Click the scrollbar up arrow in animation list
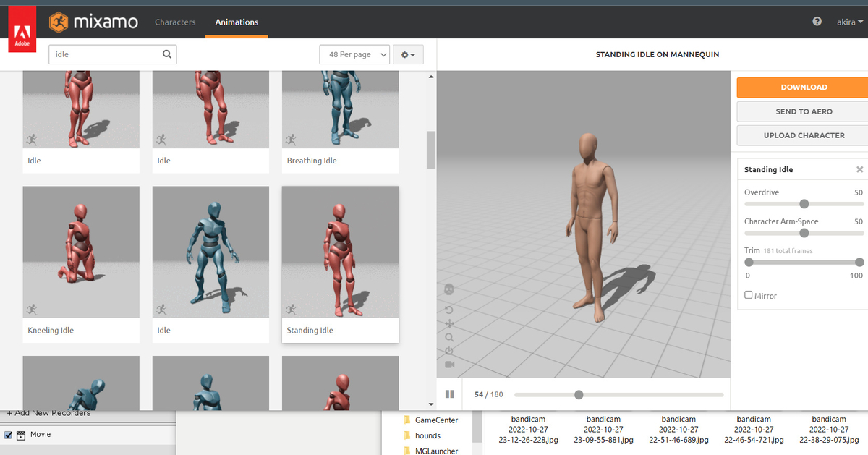The image size is (868, 455). [x=431, y=76]
